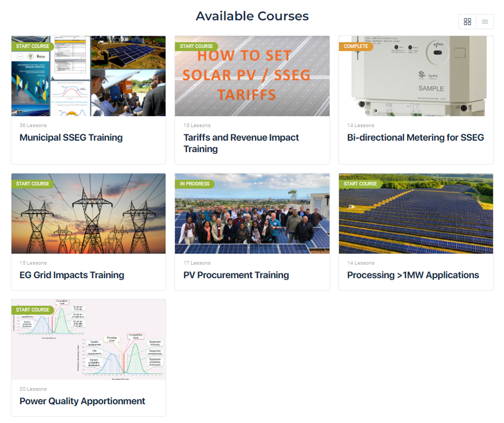Open Processing >1MW Applications title
This screenshot has width=504, height=423.
pyautogui.click(x=413, y=275)
